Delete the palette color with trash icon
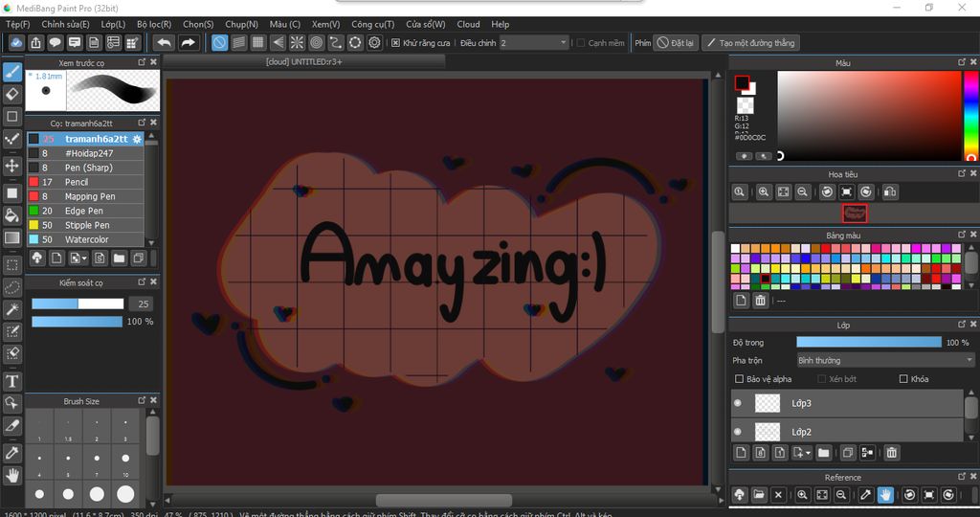The width and height of the screenshot is (980, 517). [x=760, y=301]
